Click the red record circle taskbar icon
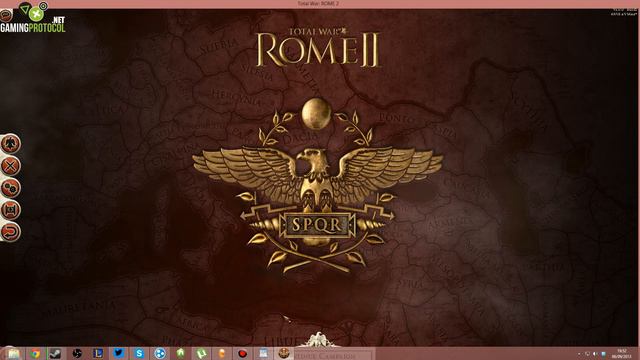640x360 pixels. pos(242,353)
